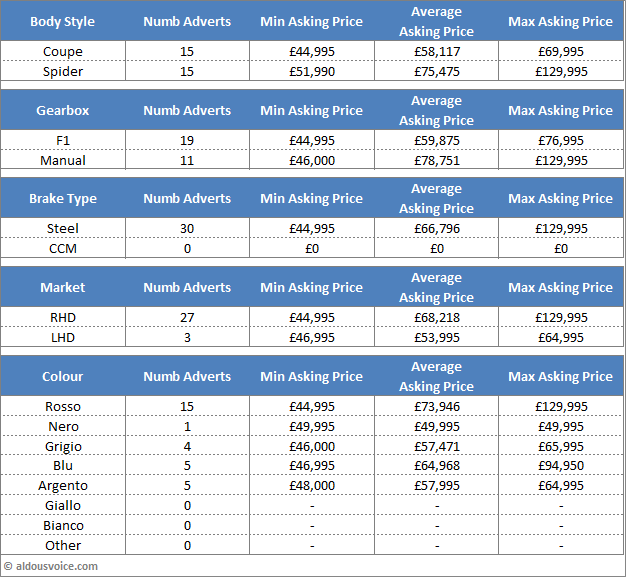Image resolution: width=626 pixels, height=577 pixels.
Task: Click the "CCM" row label
Action: tap(63, 249)
